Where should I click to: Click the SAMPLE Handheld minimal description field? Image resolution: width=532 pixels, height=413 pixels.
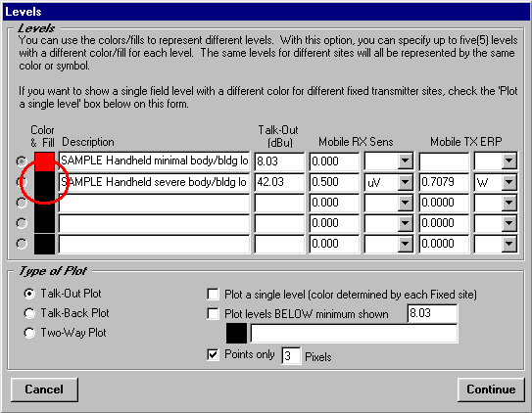(154, 161)
